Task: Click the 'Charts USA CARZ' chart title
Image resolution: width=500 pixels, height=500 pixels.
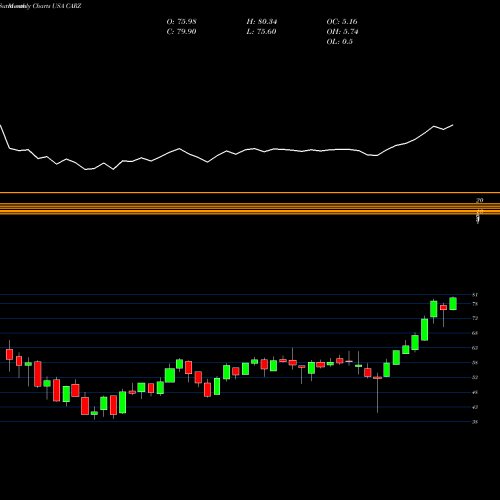Action: pyautogui.click(x=57, y=6)
